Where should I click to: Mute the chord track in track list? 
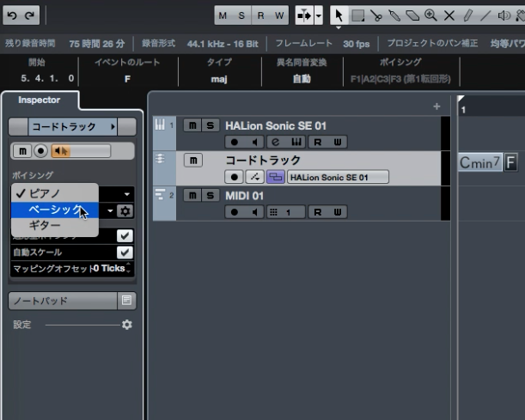click(193, 161)
